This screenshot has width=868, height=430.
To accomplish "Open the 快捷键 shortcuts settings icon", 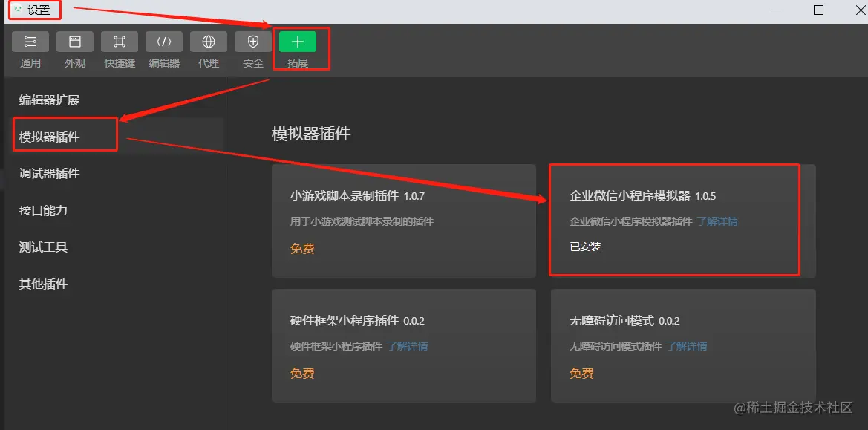I will [x=120, y=42].
